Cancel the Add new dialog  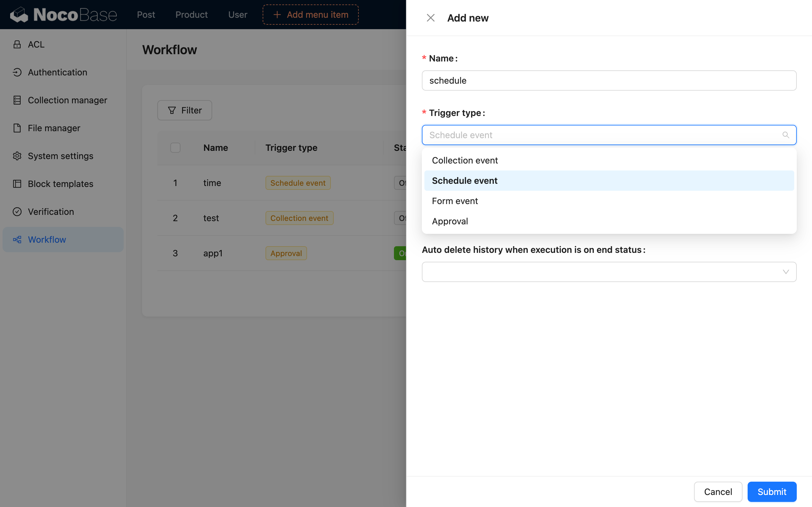pyautogui.click(x=718, y=491)
